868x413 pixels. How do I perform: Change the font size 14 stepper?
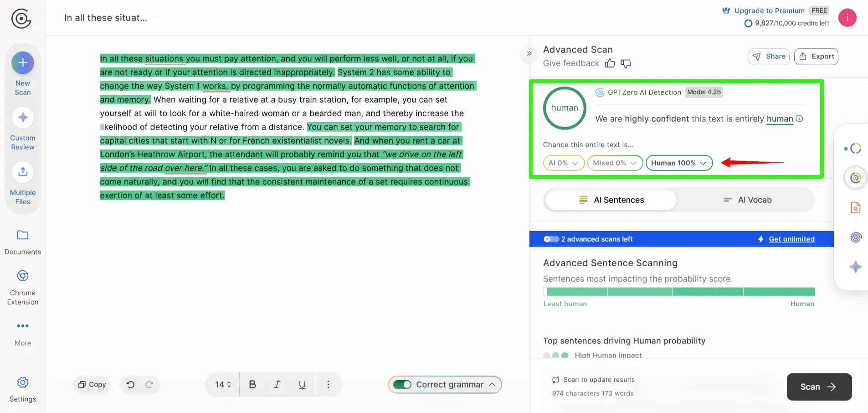pos(223,385)
